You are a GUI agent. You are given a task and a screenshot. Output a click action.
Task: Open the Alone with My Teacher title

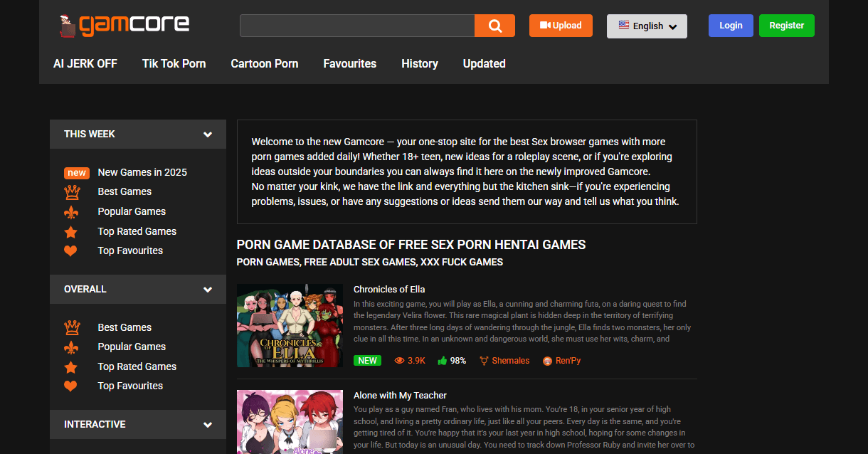pyautogui.click(x=400, y=396)
